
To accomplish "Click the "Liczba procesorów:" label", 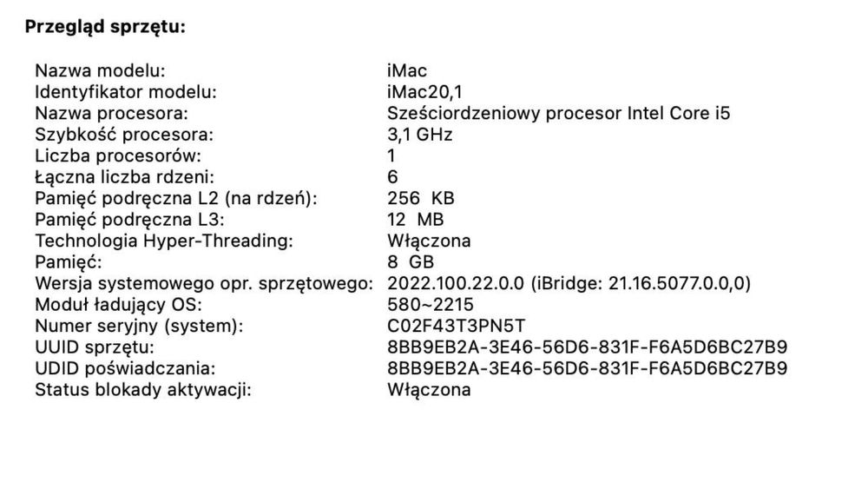I will (117, 156).
